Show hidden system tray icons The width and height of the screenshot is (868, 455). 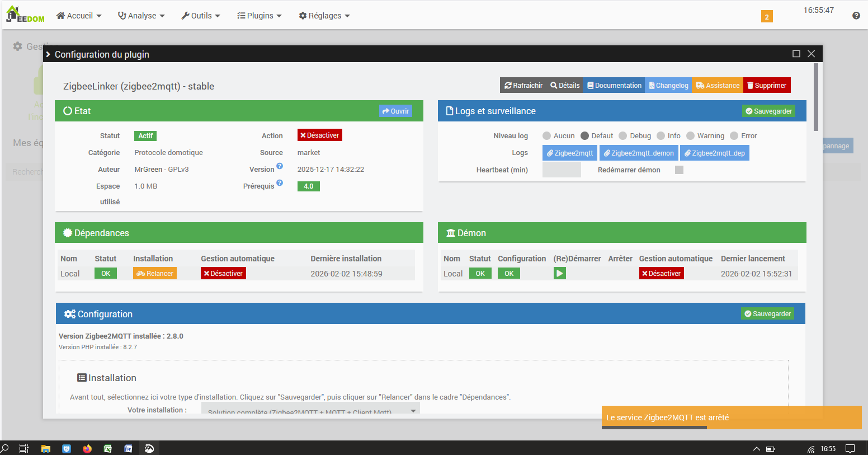point(756,449)
